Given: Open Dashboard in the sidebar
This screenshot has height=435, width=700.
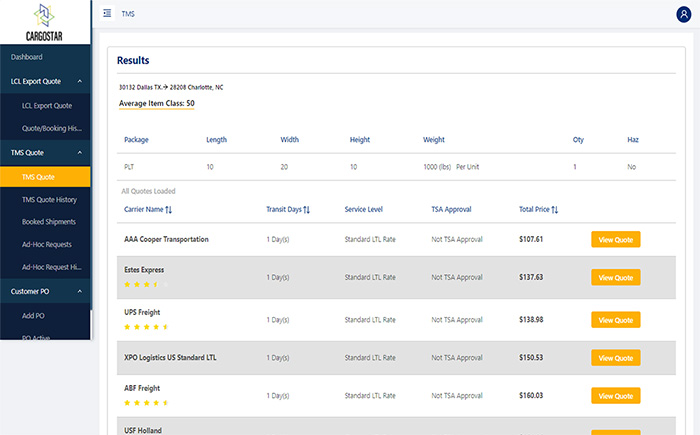Looking at the screenshot, I should [x=27, y=57].
